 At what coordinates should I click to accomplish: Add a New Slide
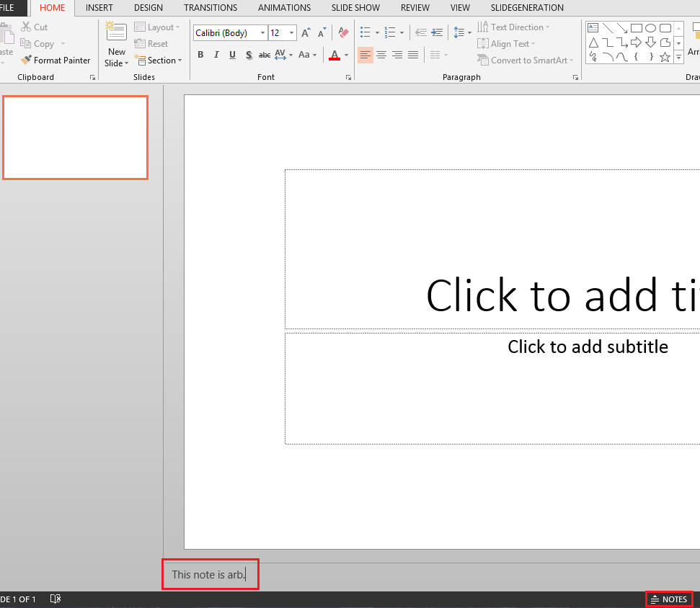click(117, 45)
